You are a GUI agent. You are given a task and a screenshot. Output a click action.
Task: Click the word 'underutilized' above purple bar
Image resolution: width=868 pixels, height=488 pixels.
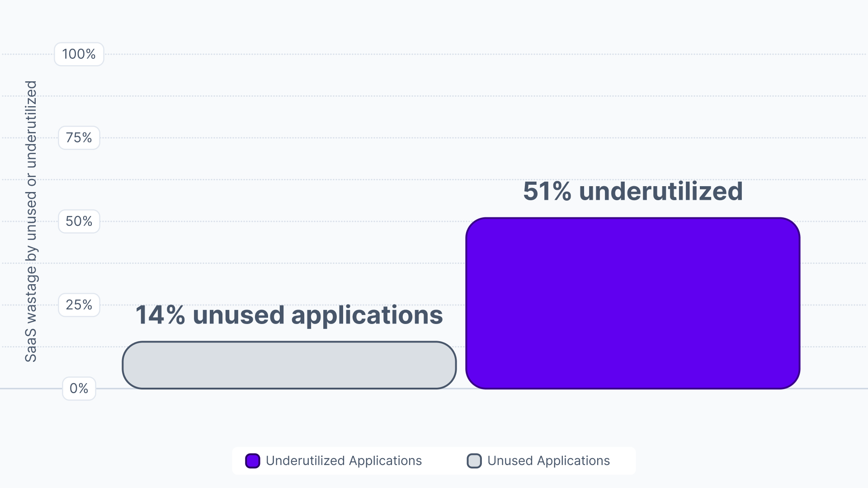click(x=661, y=191)
